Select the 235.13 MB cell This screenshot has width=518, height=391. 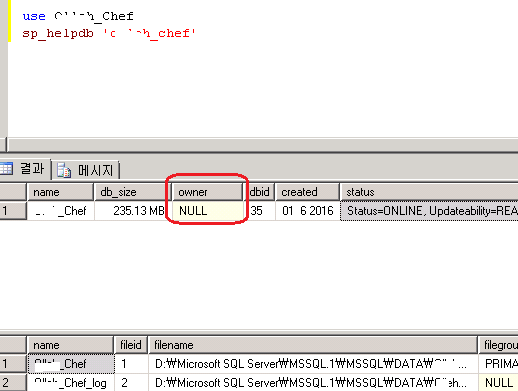(132, 211)
